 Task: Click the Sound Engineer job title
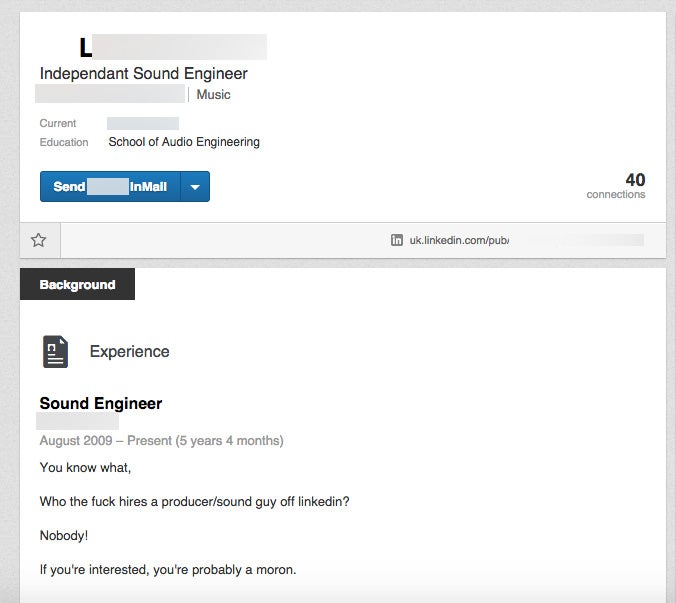coord(100,404)
